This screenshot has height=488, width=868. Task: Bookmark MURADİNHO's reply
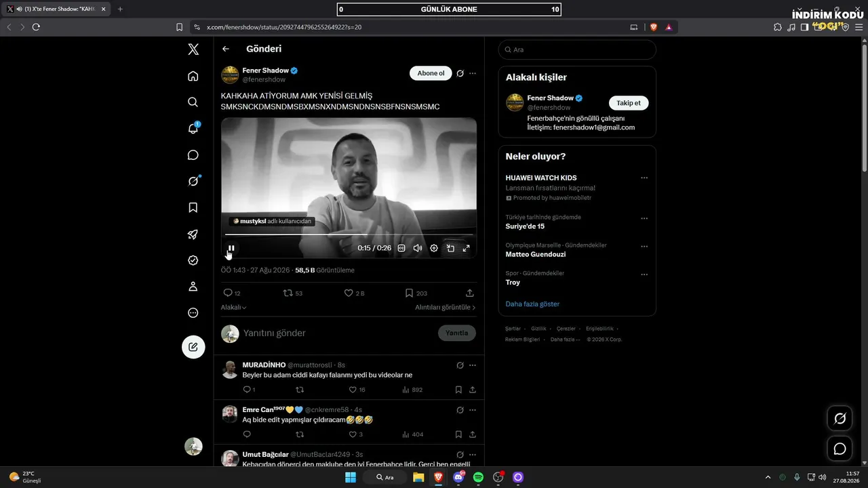(x=458, y=390)
